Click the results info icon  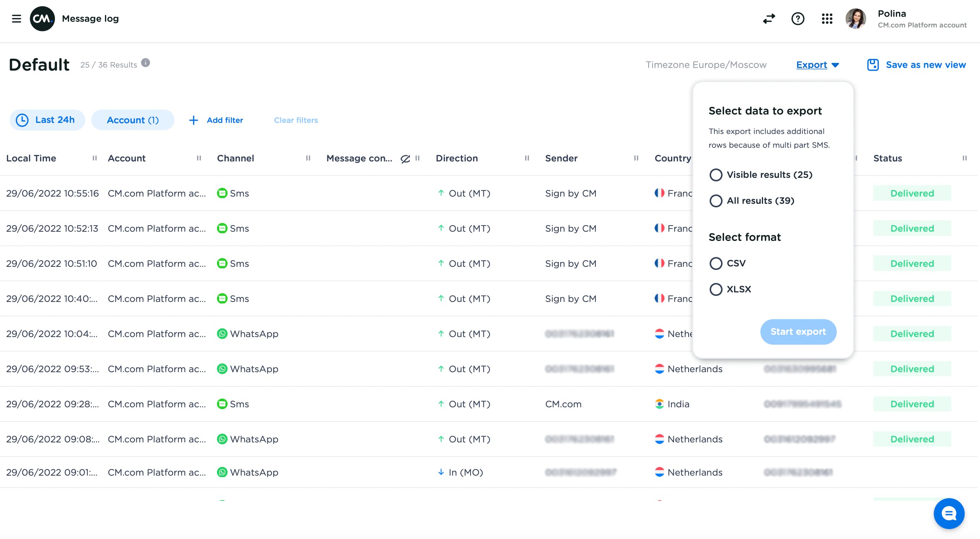coord(146,63)
